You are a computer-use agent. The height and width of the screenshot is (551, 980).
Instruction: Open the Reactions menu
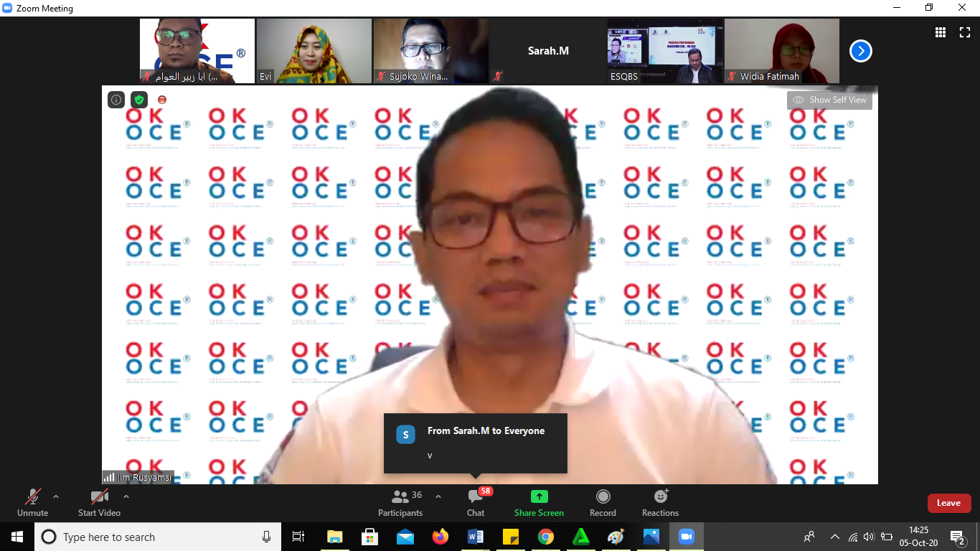point(660,502)
